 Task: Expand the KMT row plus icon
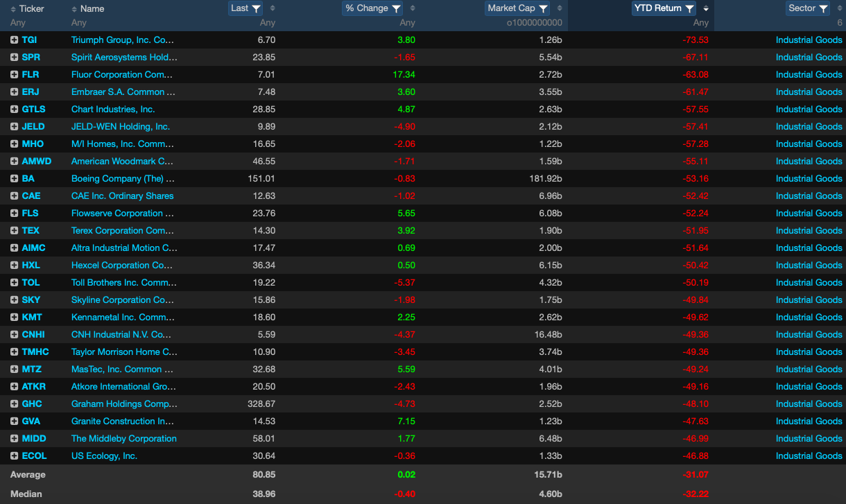[x=14, y=318]
